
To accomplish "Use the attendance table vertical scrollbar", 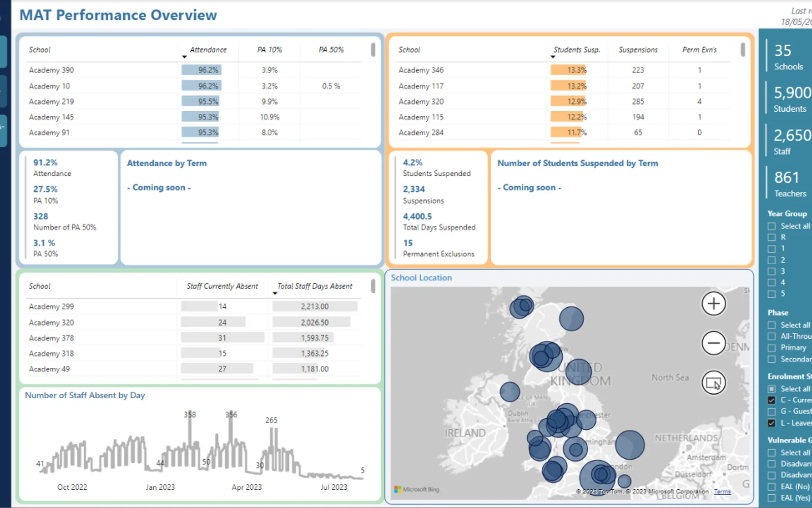I will click(373, 49).
